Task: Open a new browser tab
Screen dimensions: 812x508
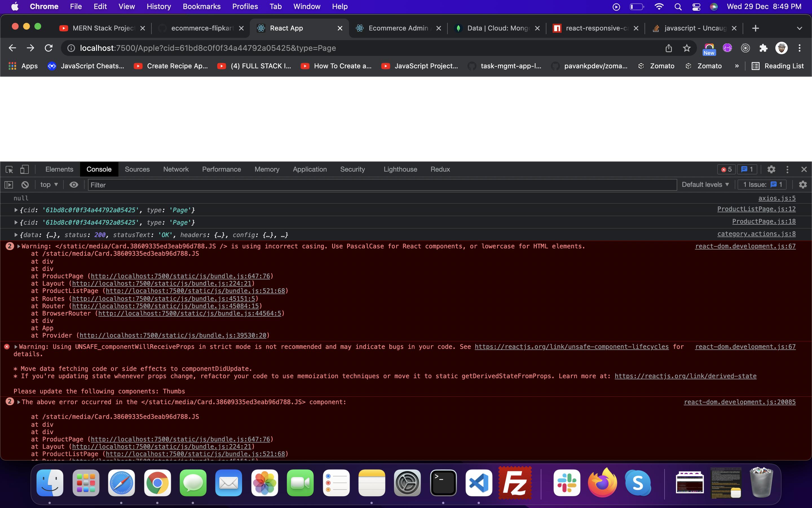Action: pyautogui.click(x=756, y=28)
